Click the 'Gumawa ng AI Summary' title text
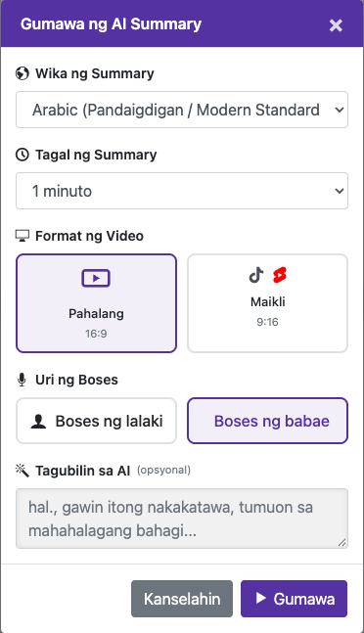The height and width of the screenshot is (633, 364). 111,24
